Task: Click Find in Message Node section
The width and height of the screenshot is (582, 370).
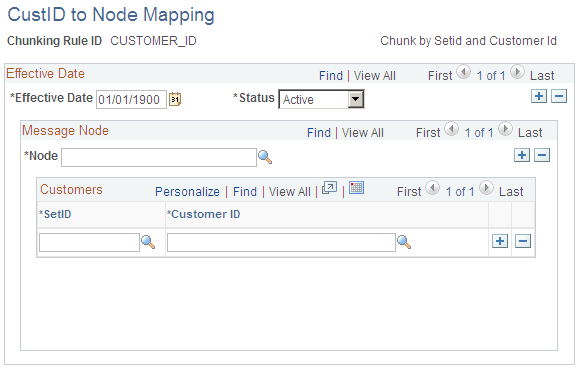Action: (319, 133)
